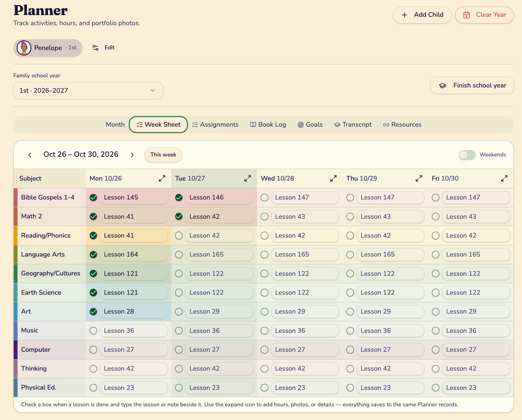This screenshot has width=522, height=420.
Task: Click the graduation cap icon
Action: 442,85
